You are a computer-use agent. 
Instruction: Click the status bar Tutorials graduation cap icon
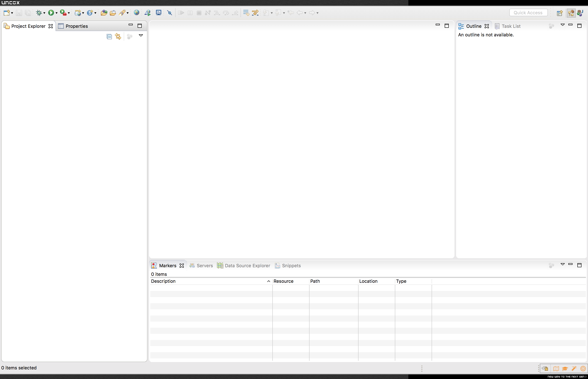tap(565, 369)
